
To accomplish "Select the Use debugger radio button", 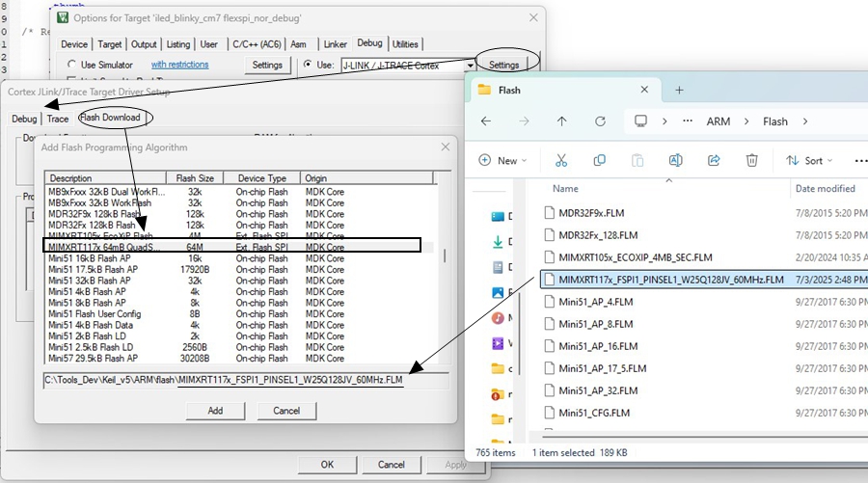I will (x=308, y=65).
